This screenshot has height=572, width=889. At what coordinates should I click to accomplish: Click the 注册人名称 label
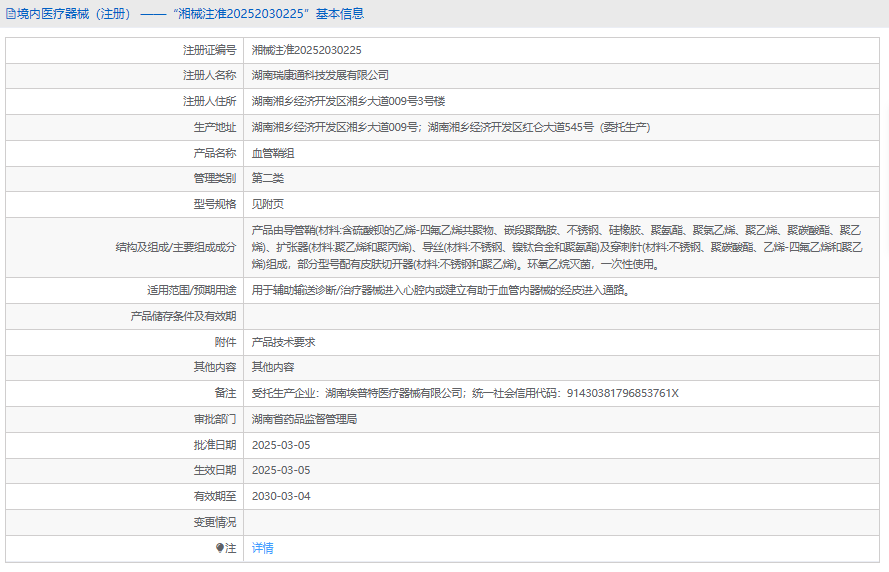coord(209,75)
